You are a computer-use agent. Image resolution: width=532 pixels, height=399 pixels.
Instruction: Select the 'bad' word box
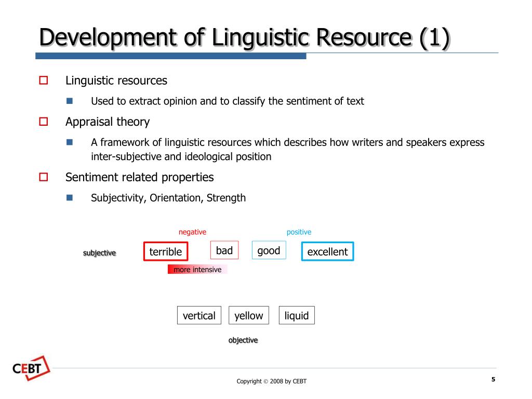tap(224, 250)
